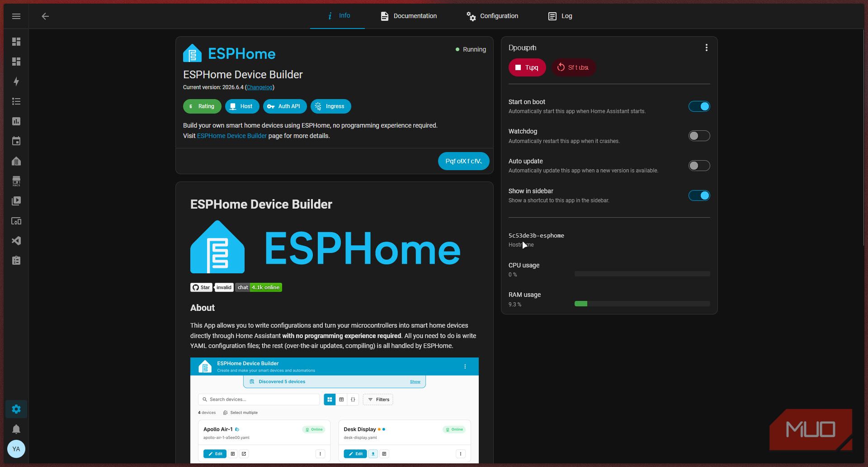Click the 0 % CPU value

[x=513, y=275]
